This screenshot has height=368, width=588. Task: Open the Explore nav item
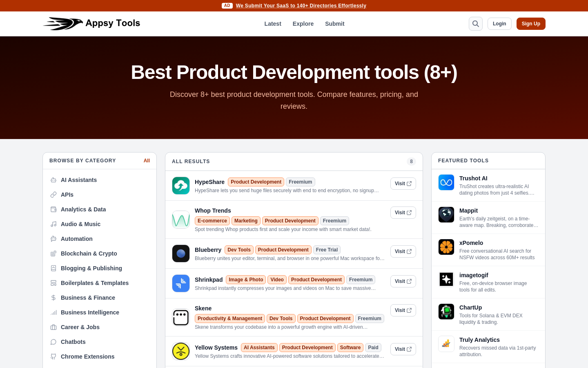(x=303, y=24)
